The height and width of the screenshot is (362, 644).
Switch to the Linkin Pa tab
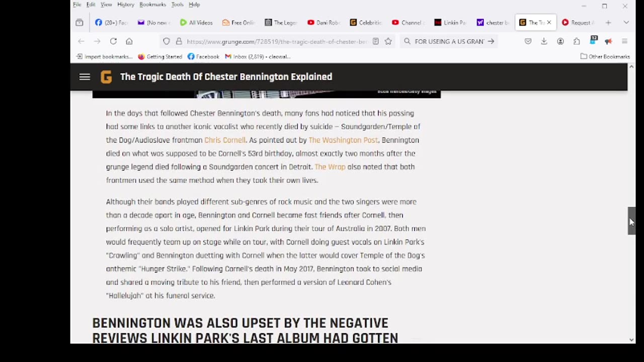[450, 23]
